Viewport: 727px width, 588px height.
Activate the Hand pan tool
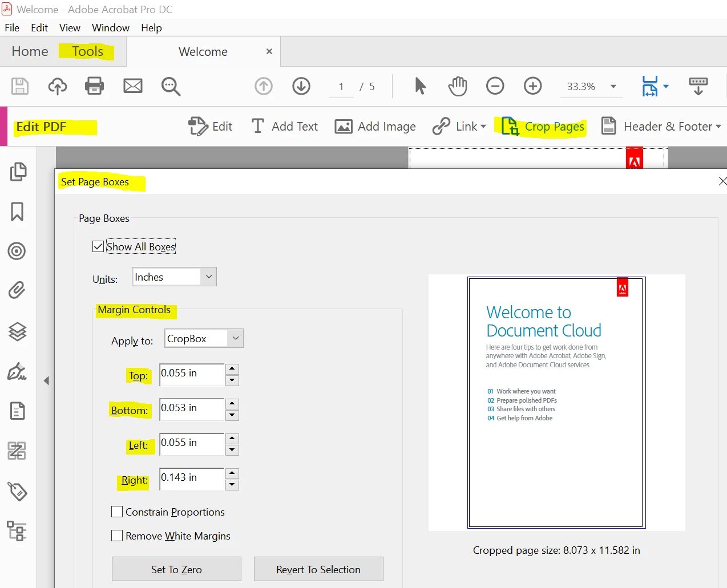point(458,86)
